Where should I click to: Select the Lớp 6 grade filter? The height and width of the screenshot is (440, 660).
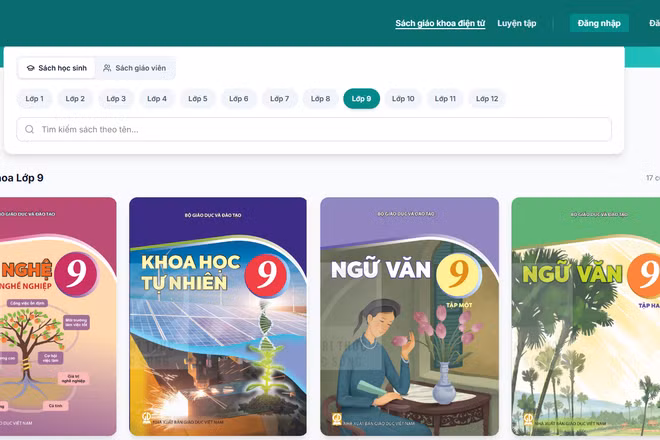point(239,99)
